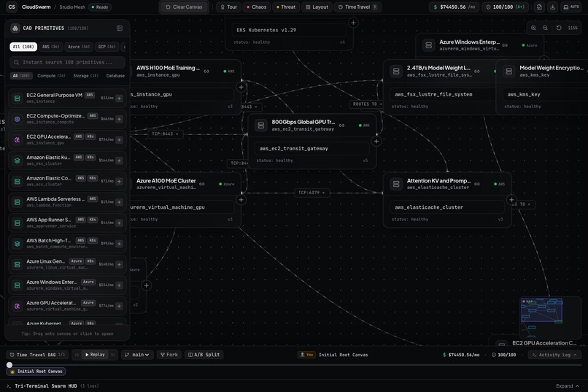Toggle the A/B Split view
The width and height of the screenshot is (588, 392).
point(204,355)
